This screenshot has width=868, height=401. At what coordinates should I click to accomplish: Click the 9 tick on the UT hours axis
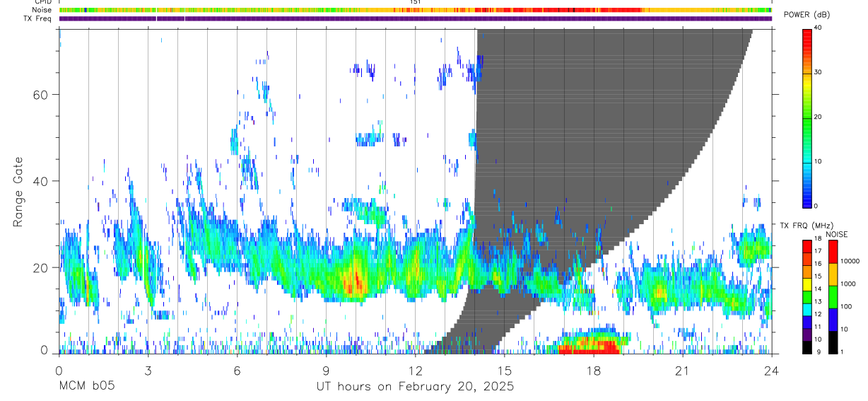[x=326, y=371]
